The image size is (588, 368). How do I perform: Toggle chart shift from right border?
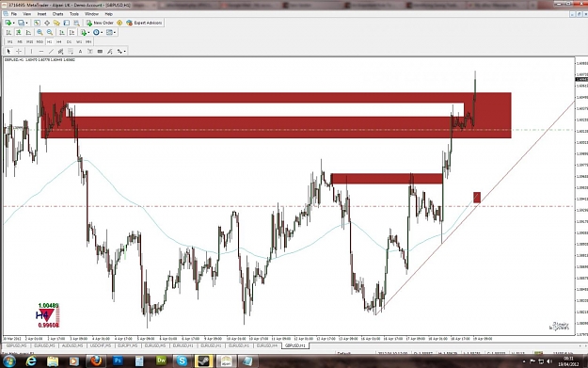(x=72, y=32)
